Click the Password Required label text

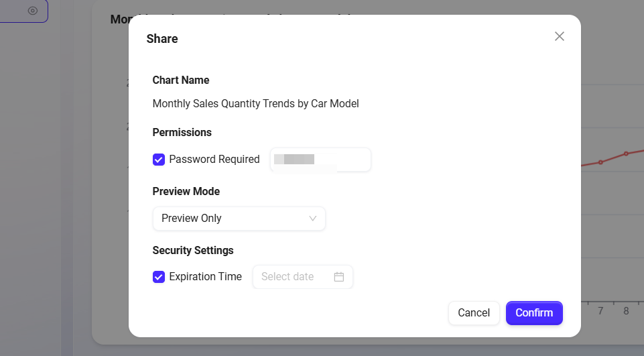(x=214, y=160)
